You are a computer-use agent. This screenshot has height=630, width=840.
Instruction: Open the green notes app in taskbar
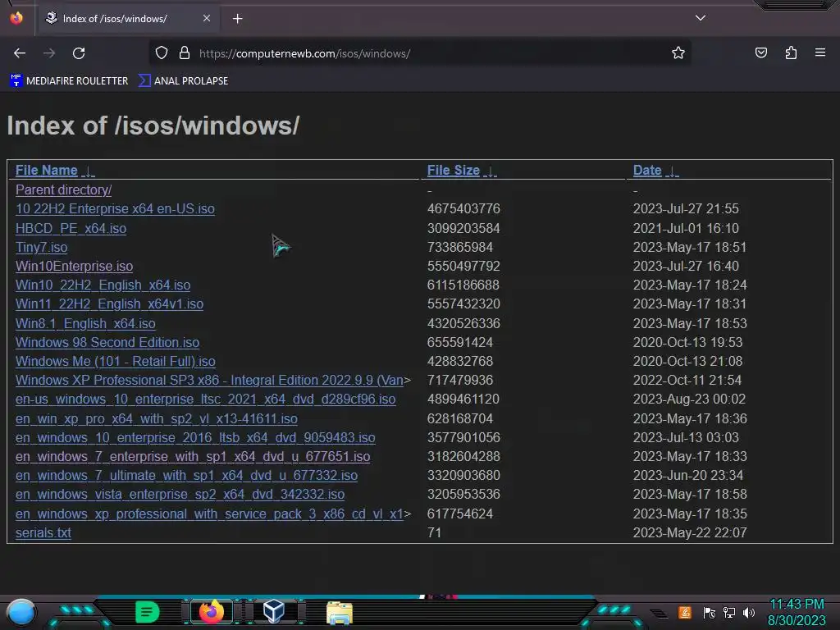(x=148, y=612)
